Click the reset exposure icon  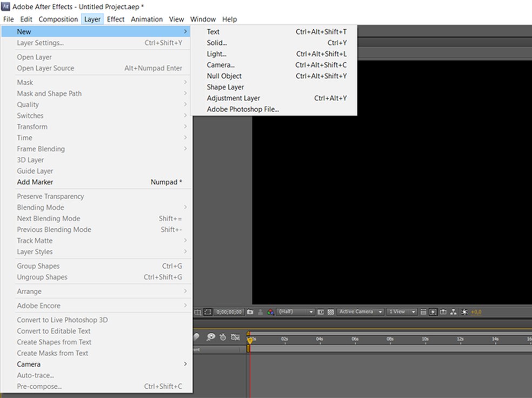coord(464,312)
